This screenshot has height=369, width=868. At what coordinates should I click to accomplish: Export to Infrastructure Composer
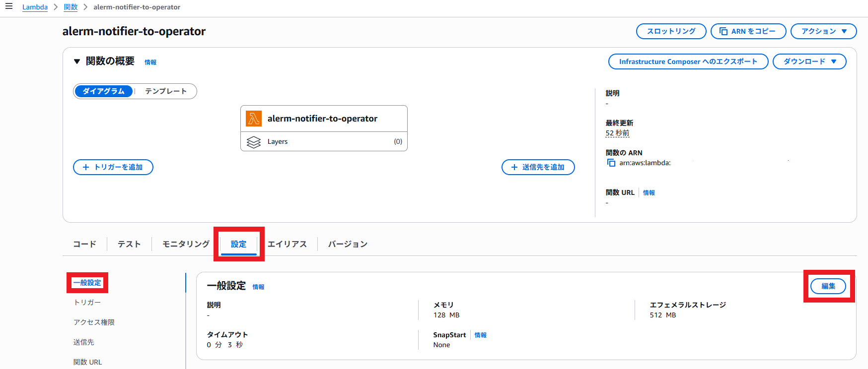click(x=688, y=61)
